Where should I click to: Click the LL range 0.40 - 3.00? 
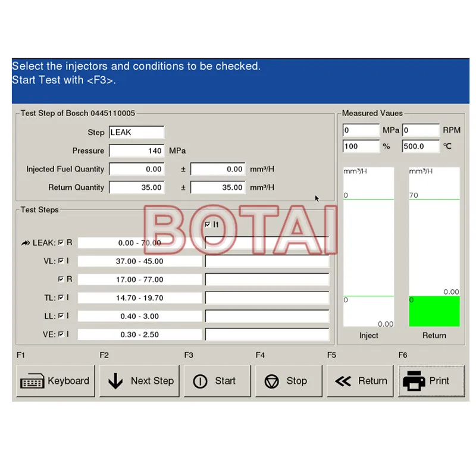click(x=140, y=316)
